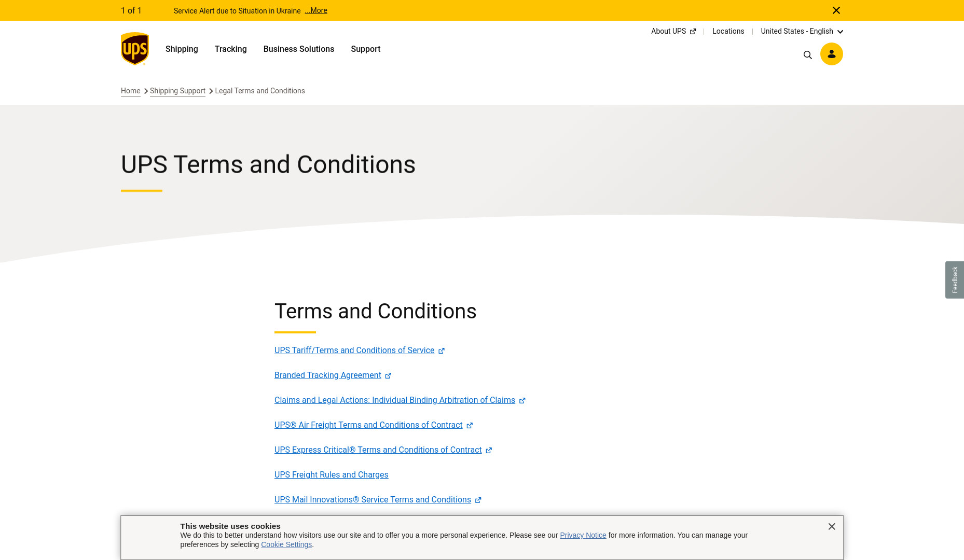This screenshot has height=560, width=964.
Task: Open the Feedback side tab
Action: click(955, 280)
